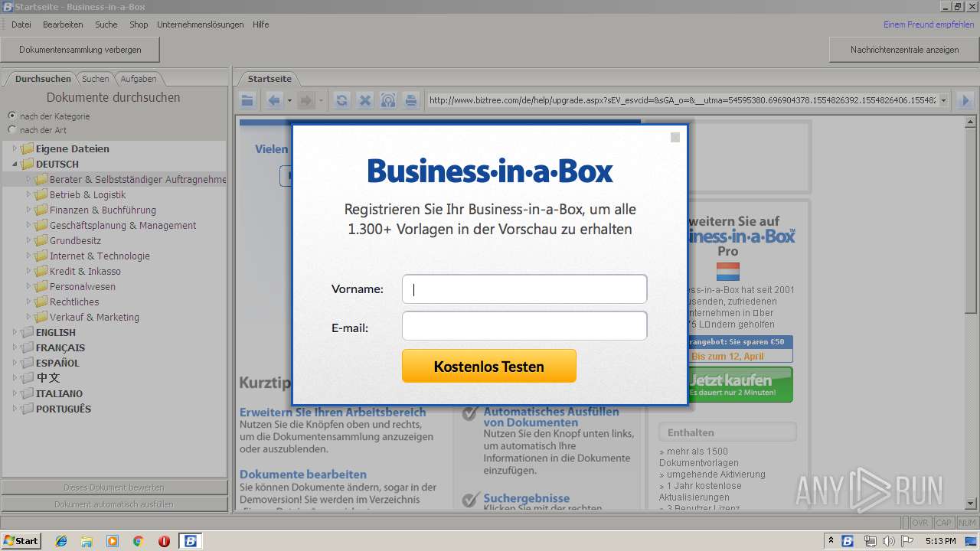Collapse the DEUTSCH tree node
Viewport: 980px width, 551px height.
click(x=15, y=164)
